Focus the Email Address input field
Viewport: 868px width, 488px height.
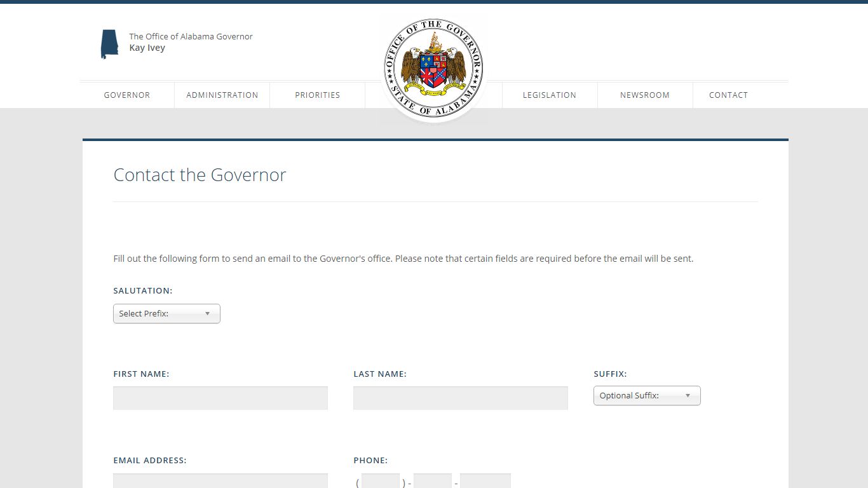point(220,481)
